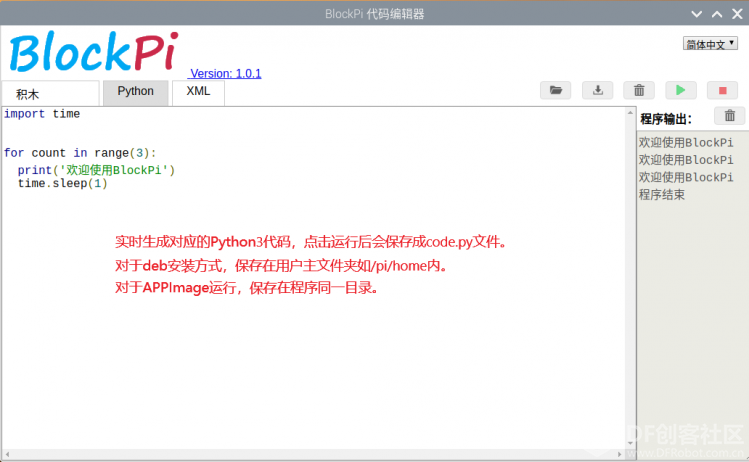The height and width of the screenshot is (462, 749).
Task: Switch to the 积木 blocks tab
Action: 51,94
